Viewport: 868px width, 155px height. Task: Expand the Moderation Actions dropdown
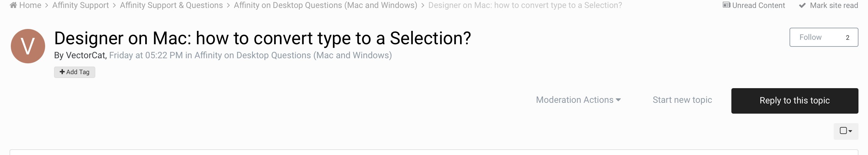point(578,100)
